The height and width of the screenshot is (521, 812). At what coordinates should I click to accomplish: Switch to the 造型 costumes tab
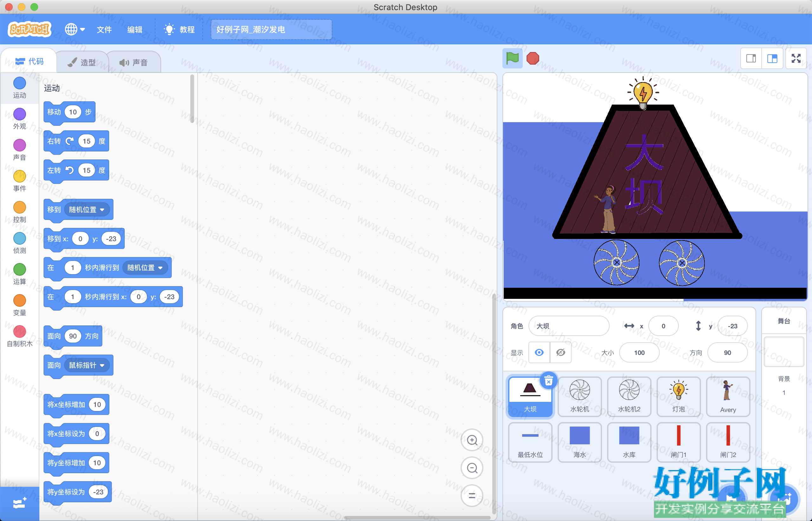tap(82, 62)
